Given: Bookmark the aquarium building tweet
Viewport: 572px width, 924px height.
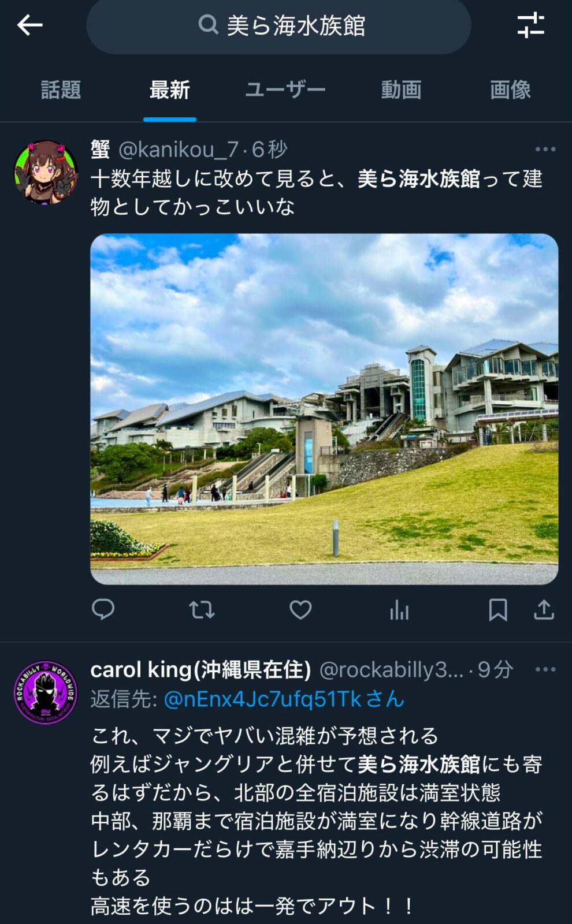Looking at the screenshot, I should point(498,609).
